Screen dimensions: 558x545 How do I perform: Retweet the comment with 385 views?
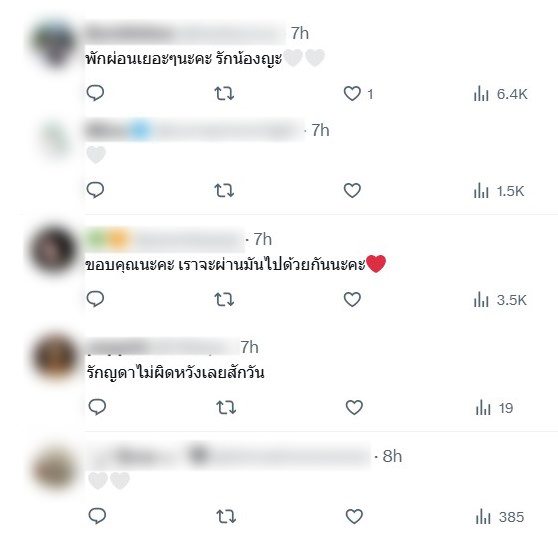[x=226, y=516]
